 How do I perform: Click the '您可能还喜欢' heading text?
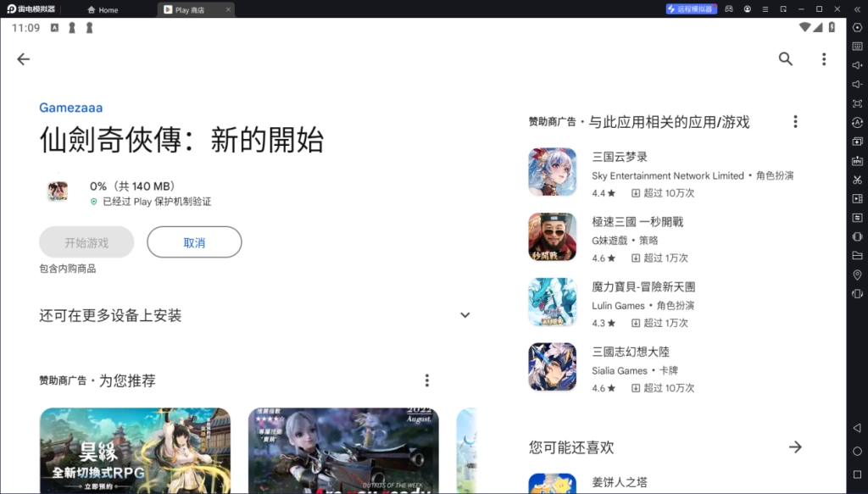click(x=571, y=447)
